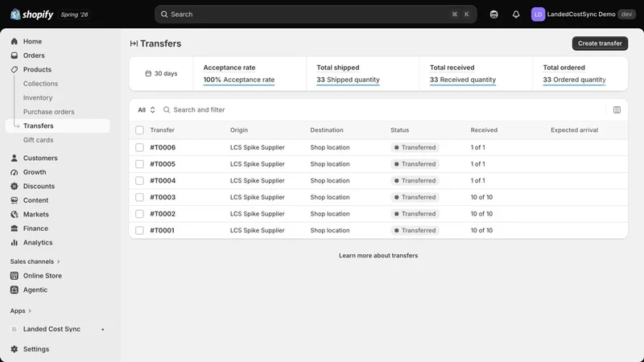Click LCS Spike Supplier in #T0004 row

click(257, 180)
